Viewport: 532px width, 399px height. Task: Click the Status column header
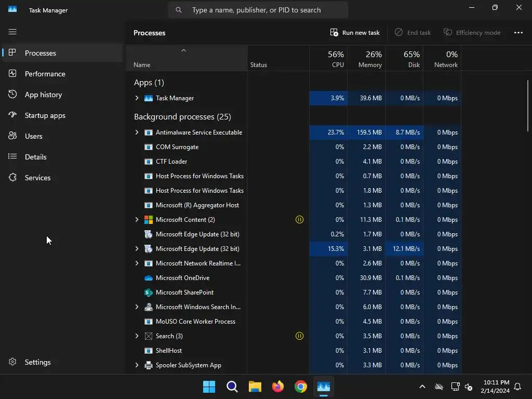[x=278, y=59]
